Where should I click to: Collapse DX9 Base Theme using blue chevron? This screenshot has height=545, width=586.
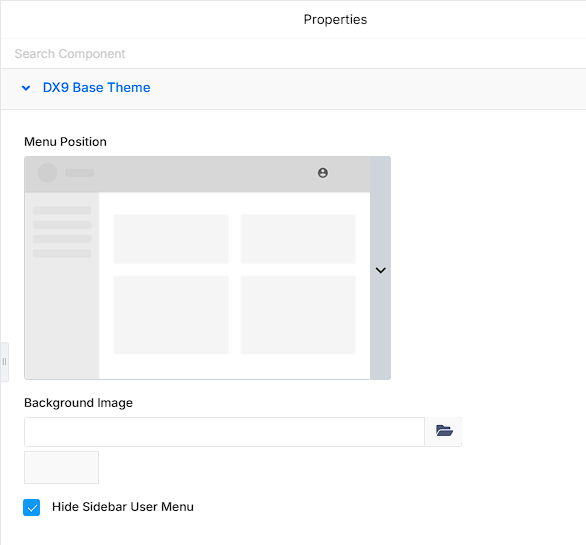coord(26,88)
